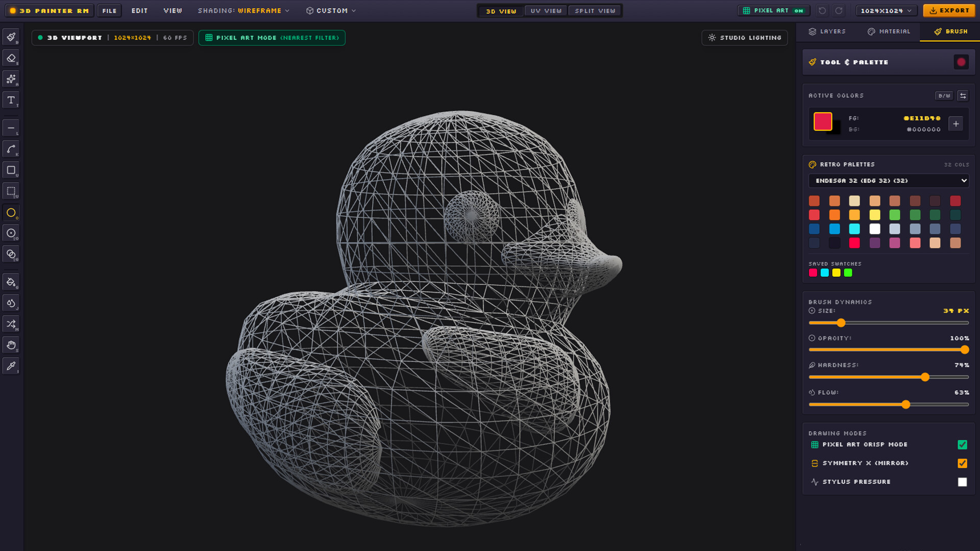This screenshot has height=551, width=980.
Task: Click the B/W reset colors button
Action: tap(944, 95)
